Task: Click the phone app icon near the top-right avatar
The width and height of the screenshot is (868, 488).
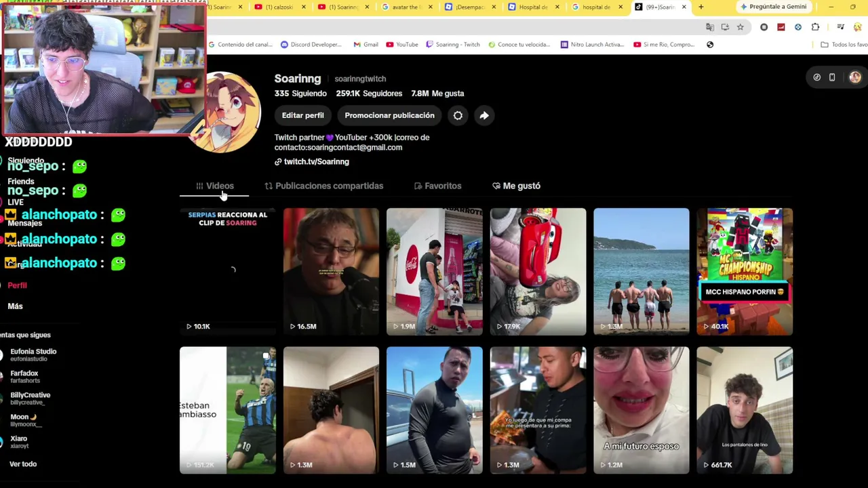Action: tap(832, 77)
